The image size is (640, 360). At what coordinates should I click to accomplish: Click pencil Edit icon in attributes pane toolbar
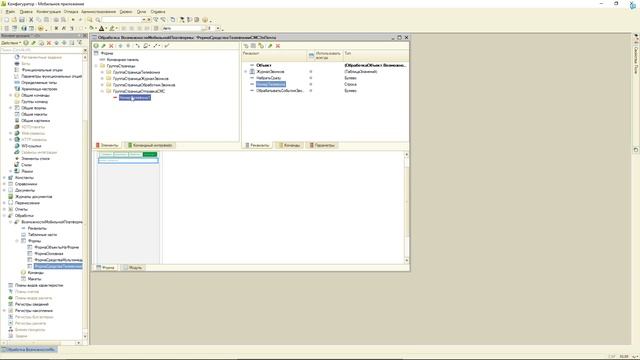coord(270,46)
